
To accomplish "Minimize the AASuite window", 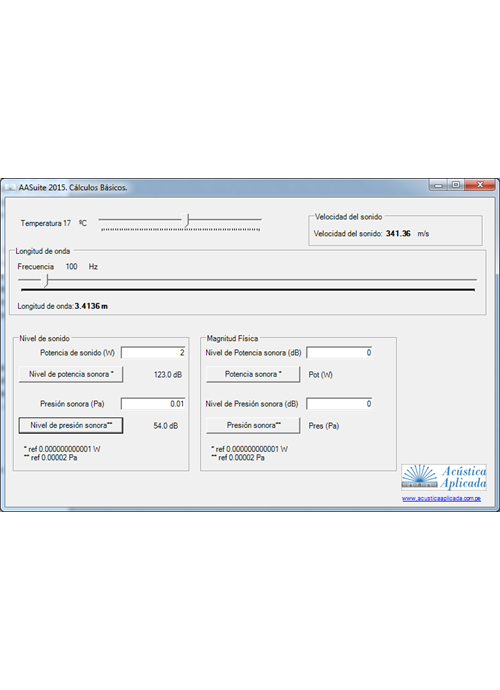I will tap(438, 185).
